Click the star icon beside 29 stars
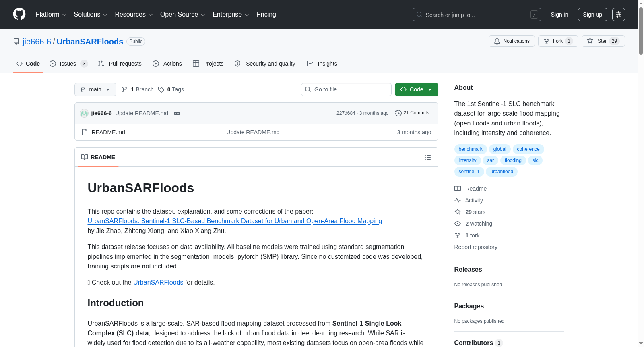644x347 pixels. click(x=458, y=212)
